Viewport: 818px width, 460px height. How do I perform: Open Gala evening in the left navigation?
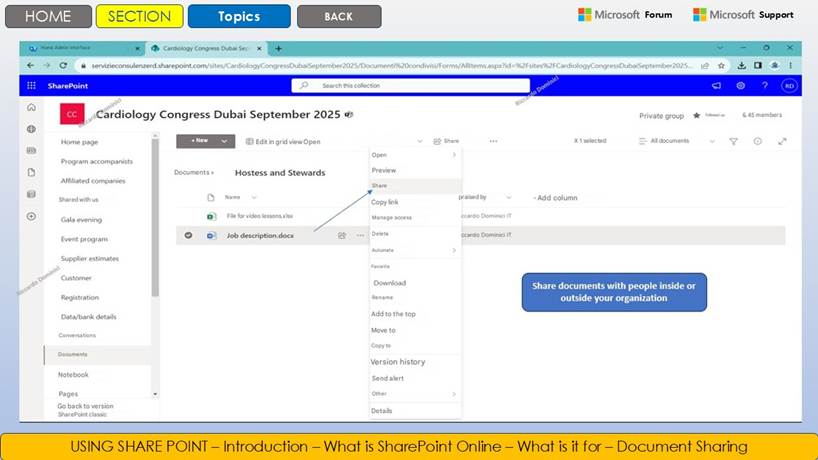81,219
